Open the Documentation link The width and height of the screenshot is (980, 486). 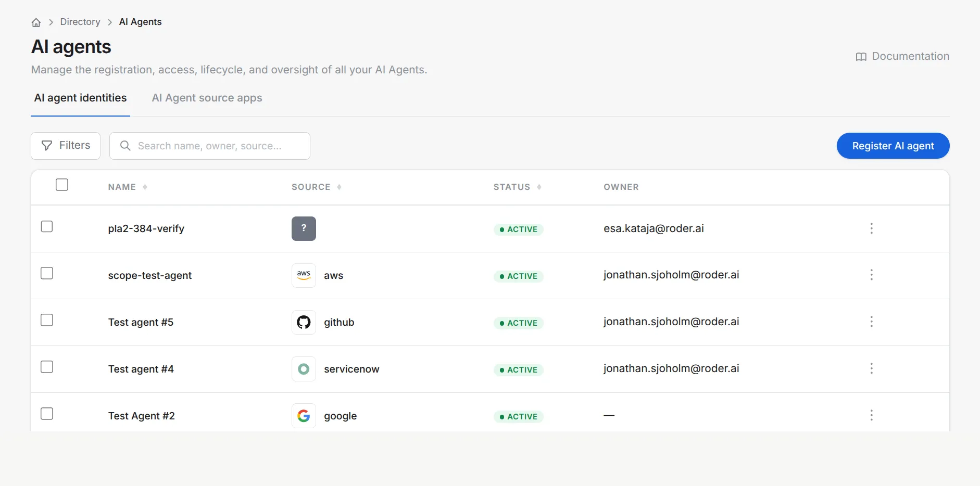click(902, 56)
